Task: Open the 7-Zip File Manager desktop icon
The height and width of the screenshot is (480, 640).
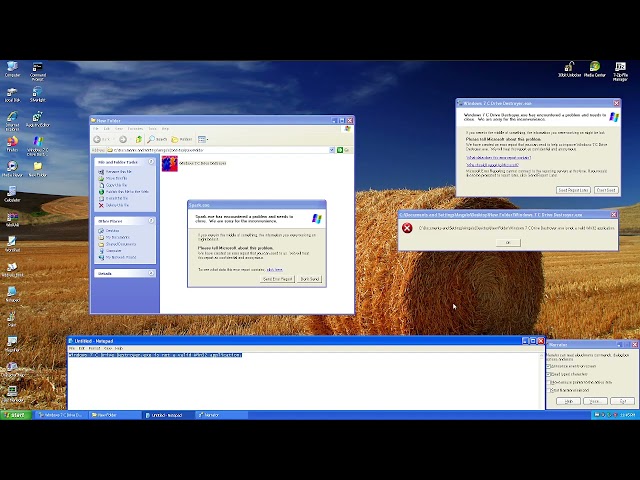Action: pyautogui.click(x=620, y=71)
